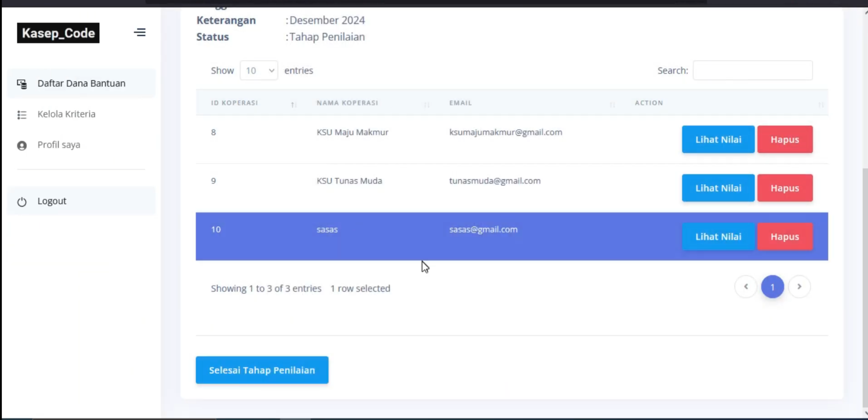The height and width of the screenshot is (420, 868).
Task: Click the Logout power icon
Action: click(22, 202)
